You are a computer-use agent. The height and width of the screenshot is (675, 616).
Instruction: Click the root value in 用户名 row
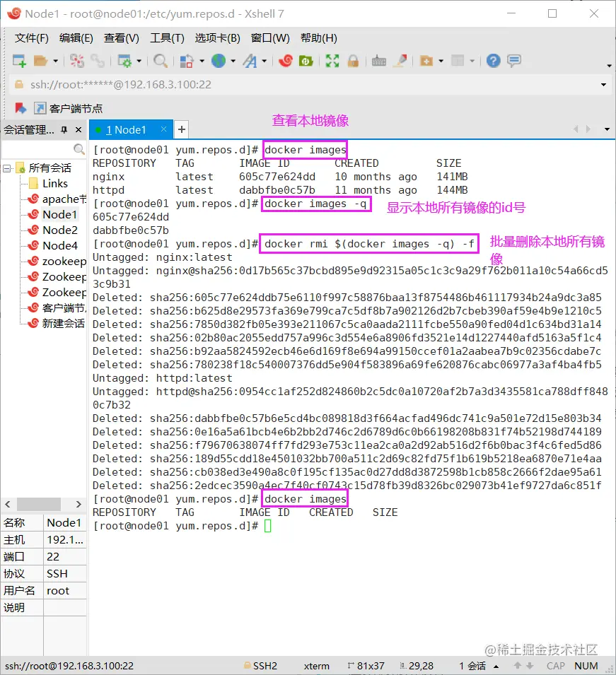(58, 591)
